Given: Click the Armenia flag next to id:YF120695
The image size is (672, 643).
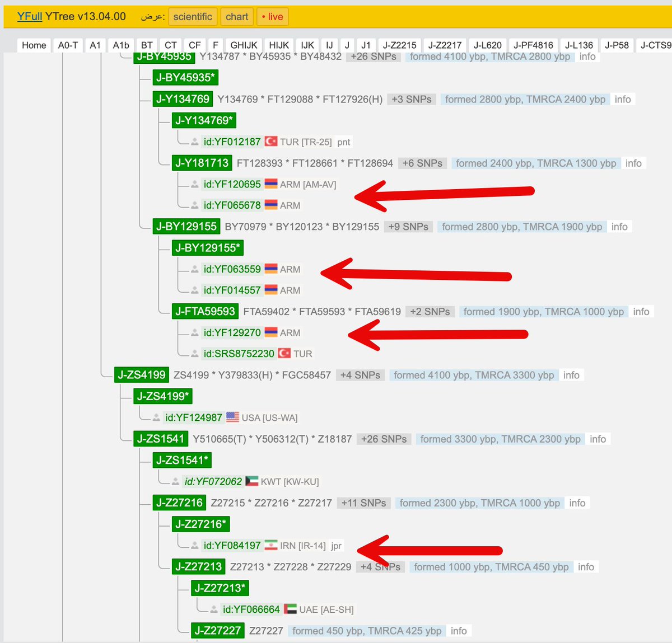Looking at the screenshot, I should [x=271, y=184].
